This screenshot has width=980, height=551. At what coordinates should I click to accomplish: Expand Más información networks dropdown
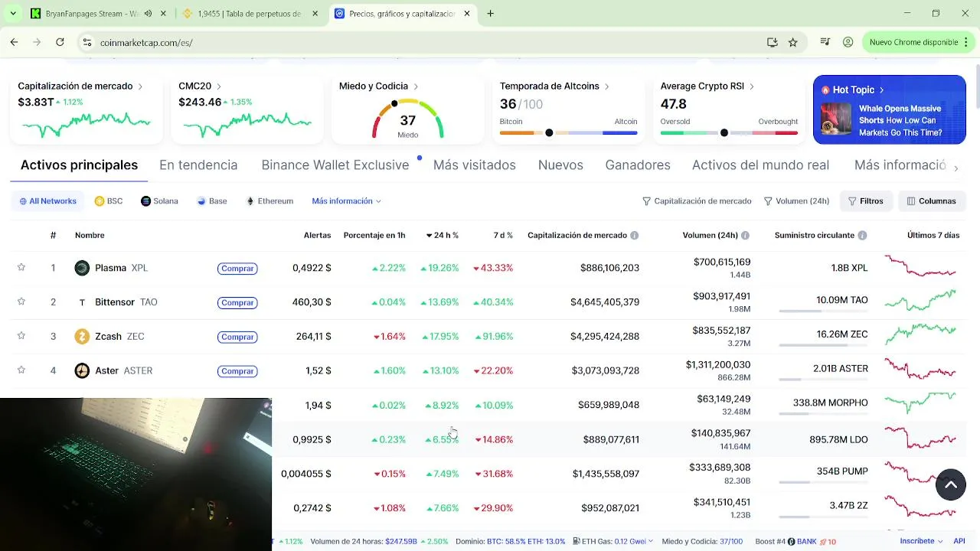coord(346,201)
